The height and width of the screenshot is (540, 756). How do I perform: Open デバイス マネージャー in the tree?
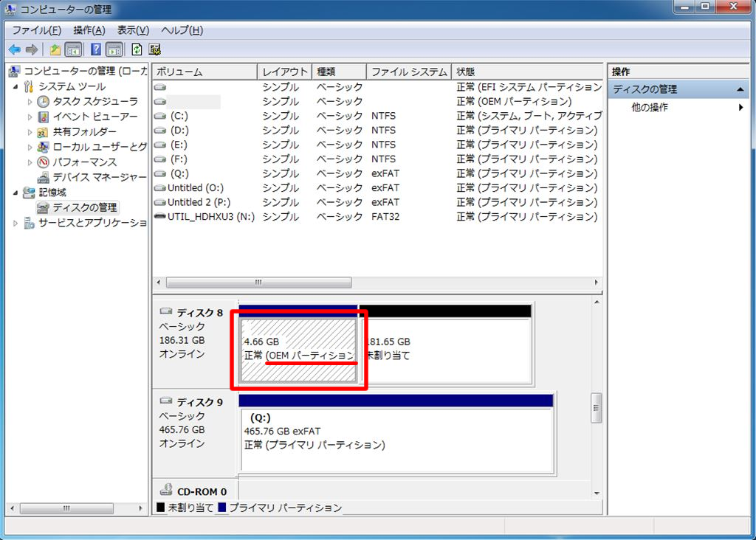coord(99,177)
